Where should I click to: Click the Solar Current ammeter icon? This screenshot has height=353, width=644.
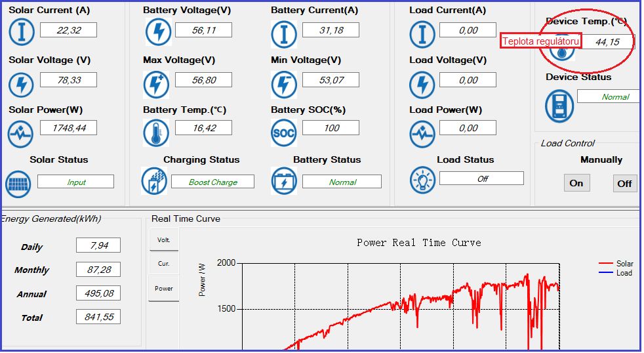point(21,32)
